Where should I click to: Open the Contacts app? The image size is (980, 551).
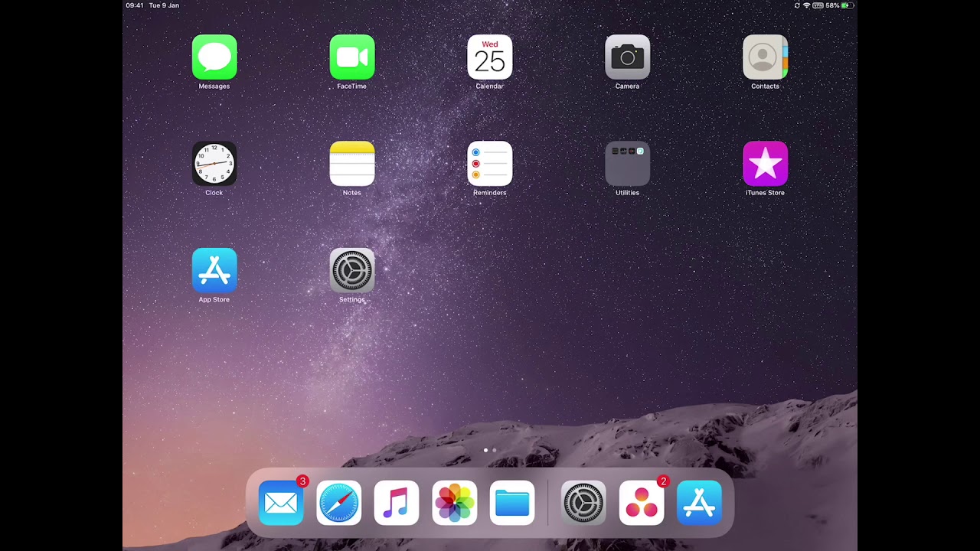coord(765,57)
